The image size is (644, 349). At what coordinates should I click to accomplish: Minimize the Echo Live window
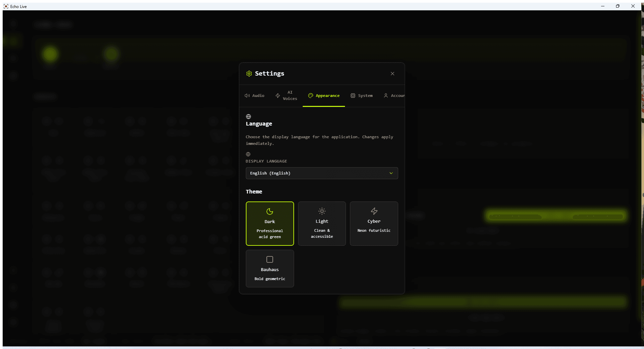tap(603, 6)
